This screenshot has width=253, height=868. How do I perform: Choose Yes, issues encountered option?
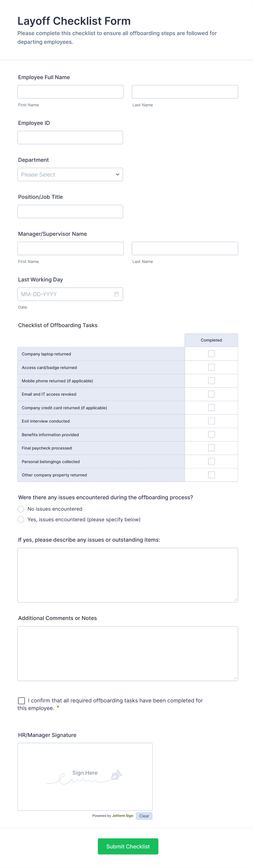point(21,520)
